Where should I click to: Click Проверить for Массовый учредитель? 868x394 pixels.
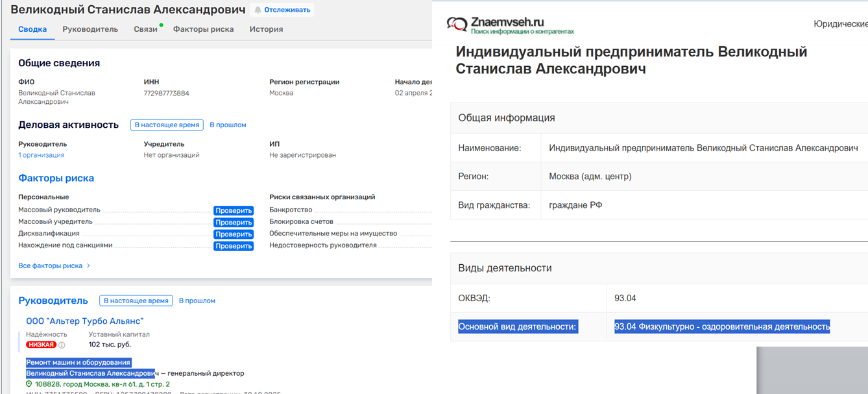pos(234,222)
